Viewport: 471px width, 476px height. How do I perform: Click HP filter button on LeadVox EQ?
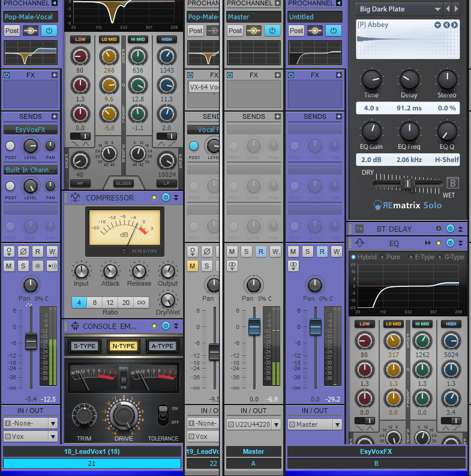coord(80,183)
